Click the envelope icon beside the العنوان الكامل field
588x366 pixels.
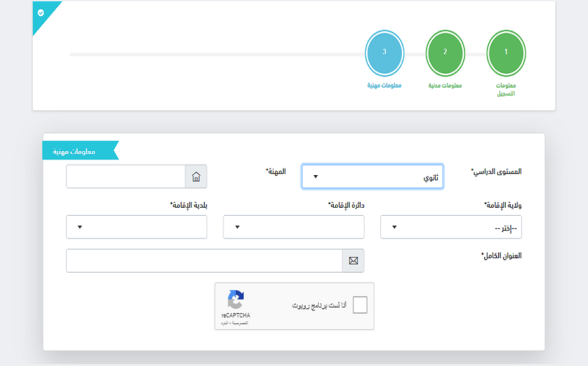tap(353, 261)
